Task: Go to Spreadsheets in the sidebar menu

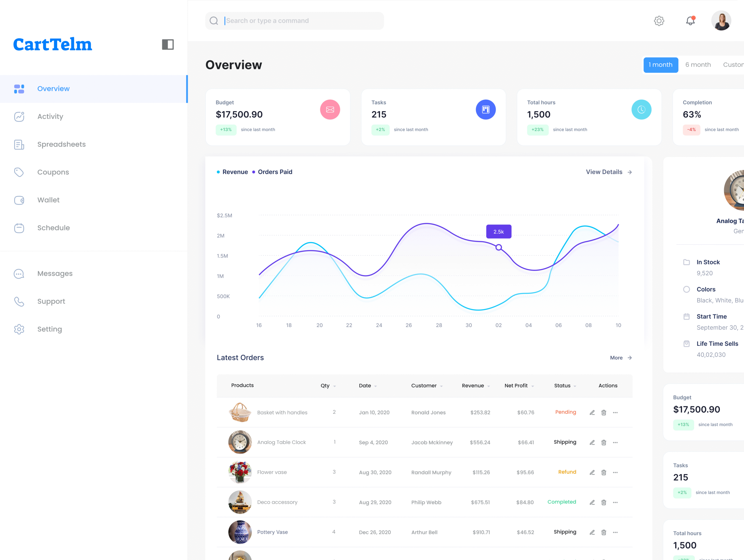Action: coord(61,144)
